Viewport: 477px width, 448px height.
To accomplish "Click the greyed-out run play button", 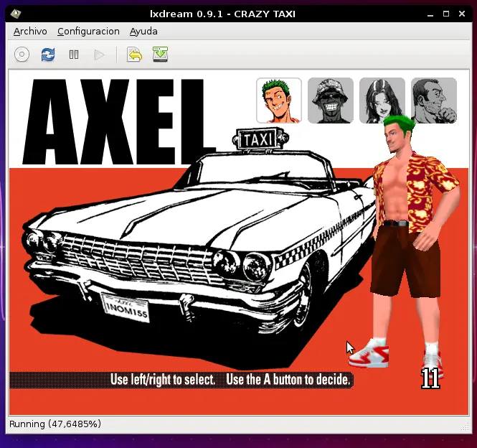I will point(99,55).
